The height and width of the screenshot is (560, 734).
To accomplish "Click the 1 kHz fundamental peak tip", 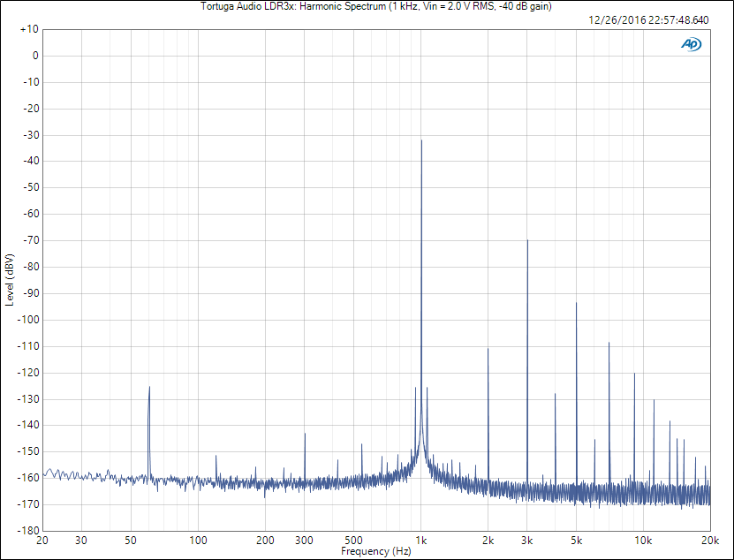I will [421, 140].
